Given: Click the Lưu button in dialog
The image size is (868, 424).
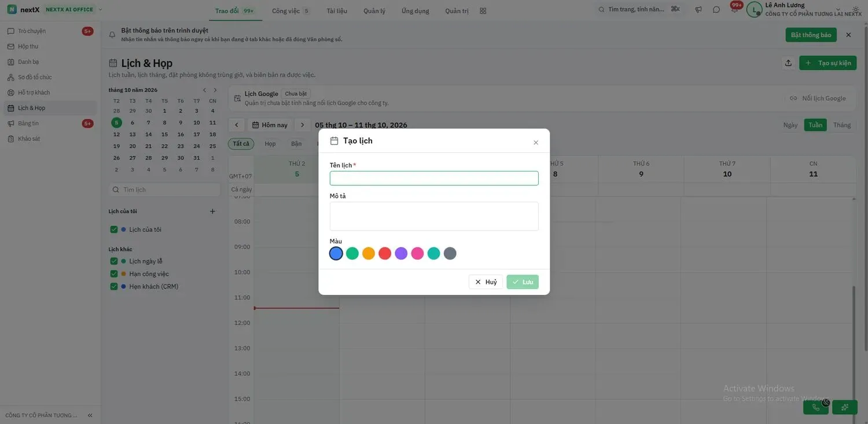Looking at the screenshot, I should pos(523,282).
